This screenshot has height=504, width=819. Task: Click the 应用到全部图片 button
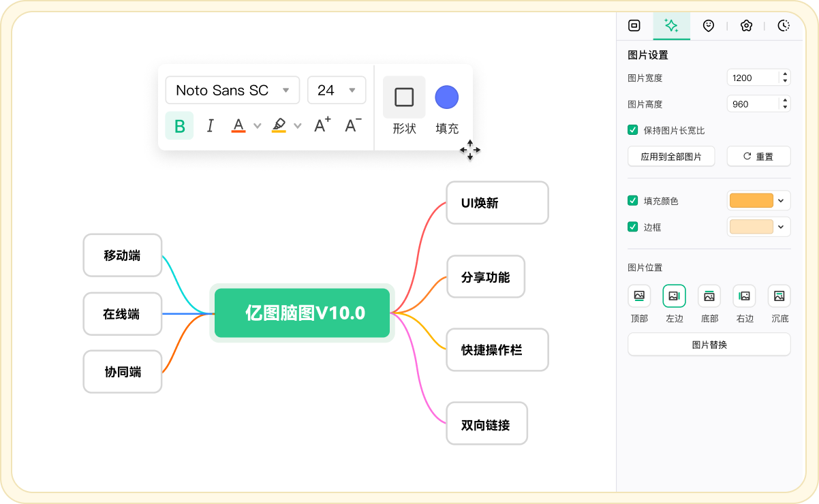(671, 156)
